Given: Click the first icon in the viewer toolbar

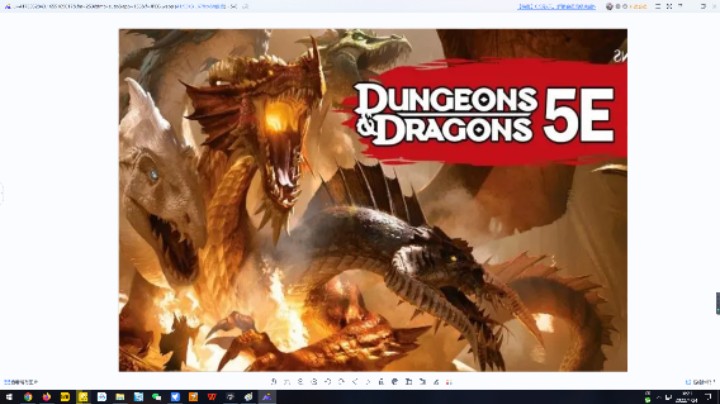Looking at the screenshot, I should pos(274,382).
